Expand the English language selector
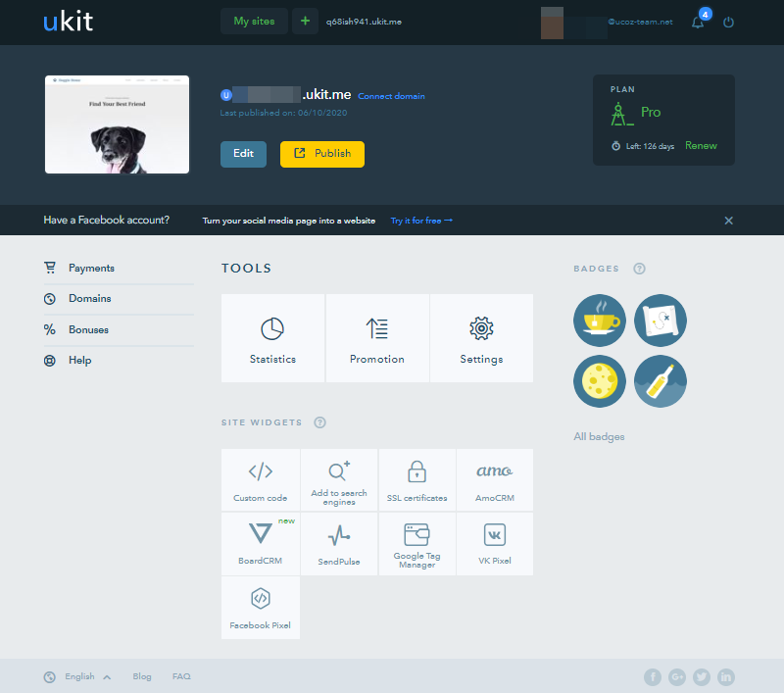The height and width of the screenshot is (693, 784). [x=78, y=675]
